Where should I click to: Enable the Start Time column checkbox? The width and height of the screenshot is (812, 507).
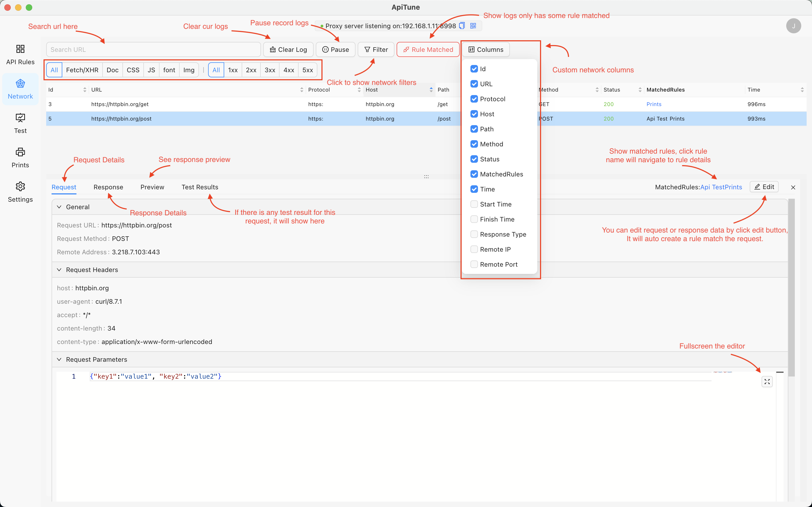[x=474, y=204]
